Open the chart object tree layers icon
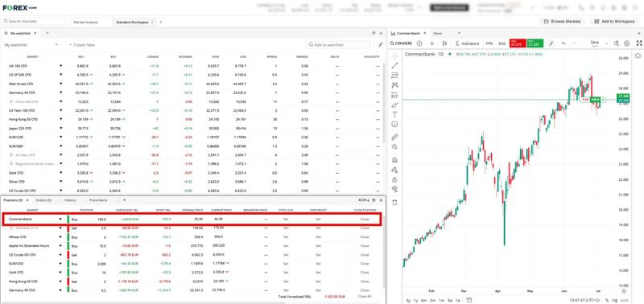 638,56
